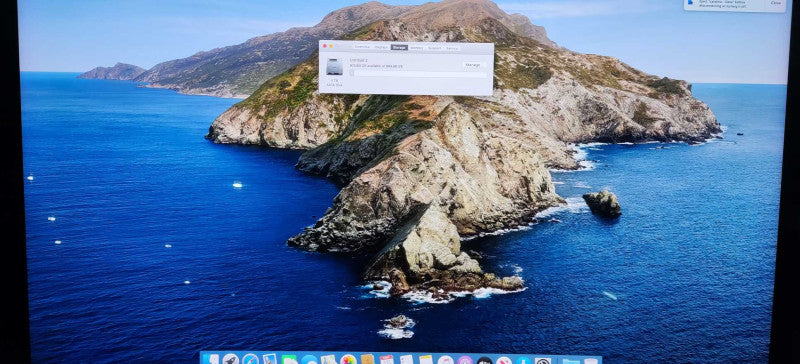Open Finder from the Dock

pyautogui.click(x=211, y=359)
